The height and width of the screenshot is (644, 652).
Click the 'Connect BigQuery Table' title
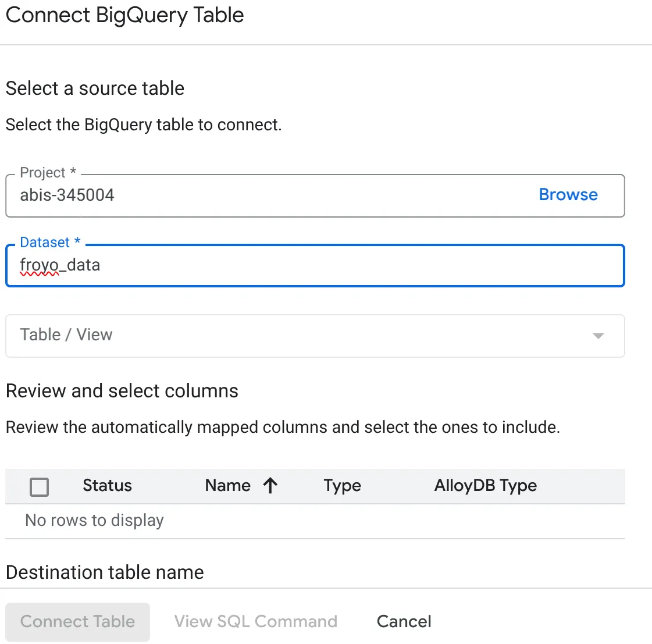point(124,16)
